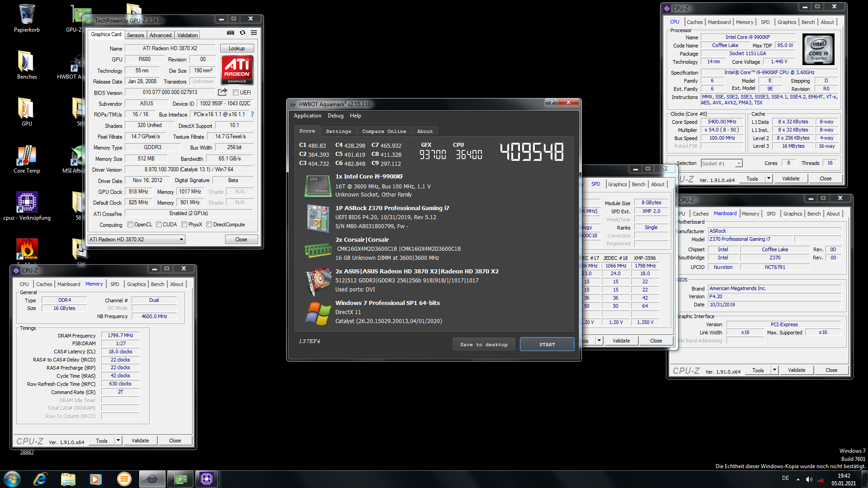Open Windows Media Player from the taskbar
Viewport: 868px width, 488px height.
[x=96, y=479]
